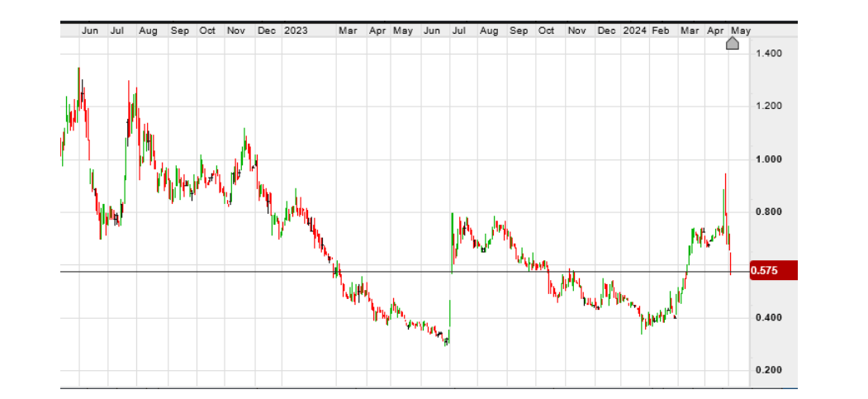Click the Mar label right after 2023
Viewport: 868px width, 399px height.
click(x=348, y=31)
